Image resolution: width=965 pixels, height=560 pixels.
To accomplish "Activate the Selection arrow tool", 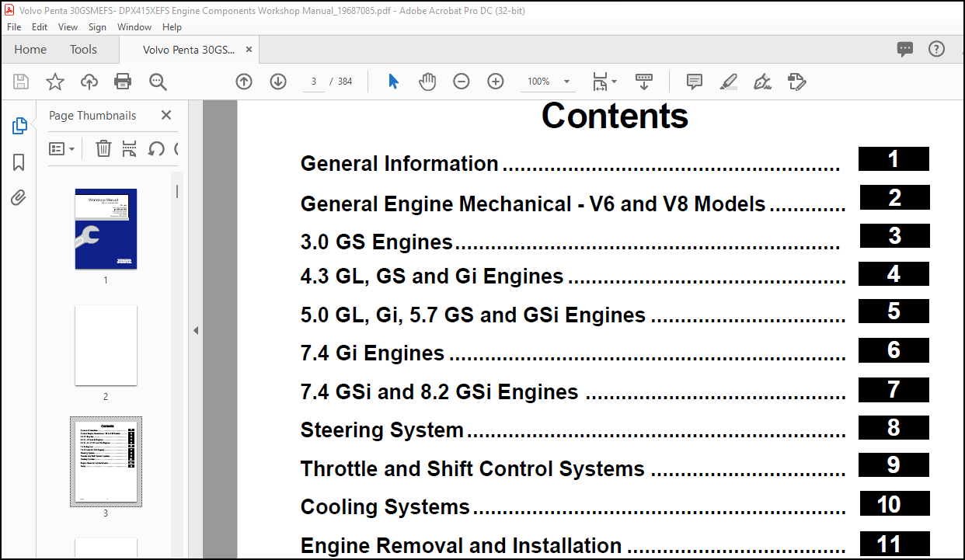I will [393, 82].
